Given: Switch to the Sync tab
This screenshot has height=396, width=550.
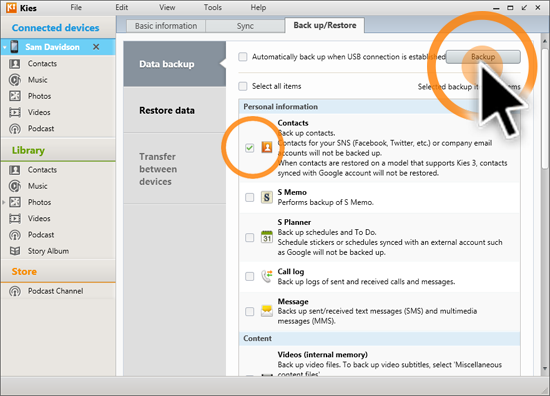Looking at the screenshot, I should coord(245,26).
